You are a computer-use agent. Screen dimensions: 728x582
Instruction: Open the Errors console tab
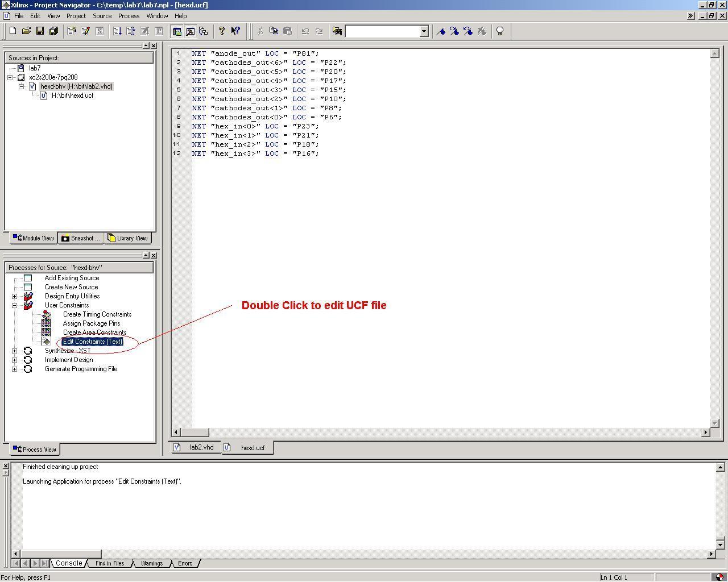[x=185, y=563]
